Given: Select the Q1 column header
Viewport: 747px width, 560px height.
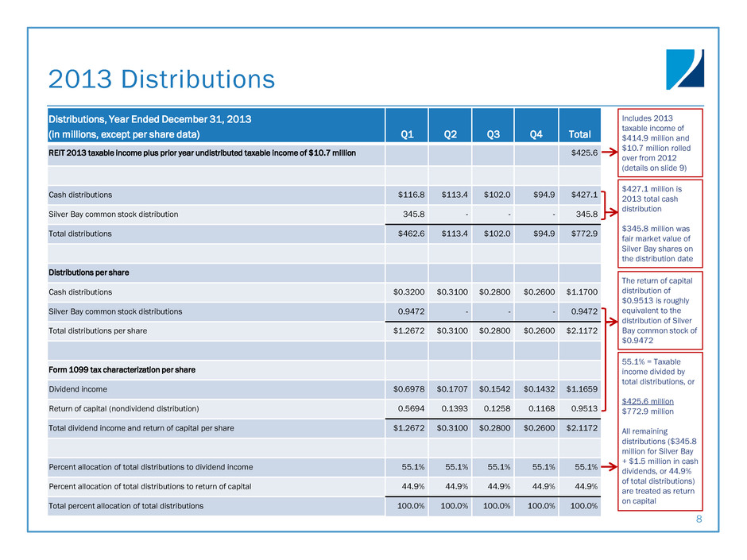Looking at the screenshot, I should [406, 134].
